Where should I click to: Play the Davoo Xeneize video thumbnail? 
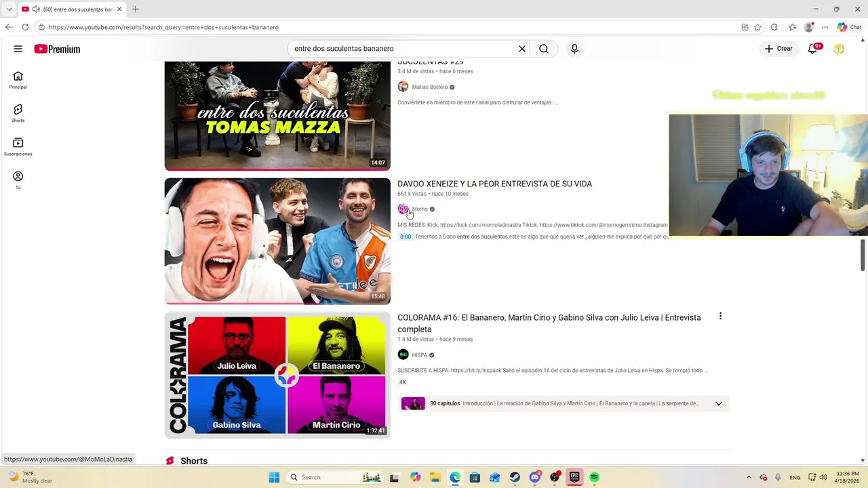(277, 241)
